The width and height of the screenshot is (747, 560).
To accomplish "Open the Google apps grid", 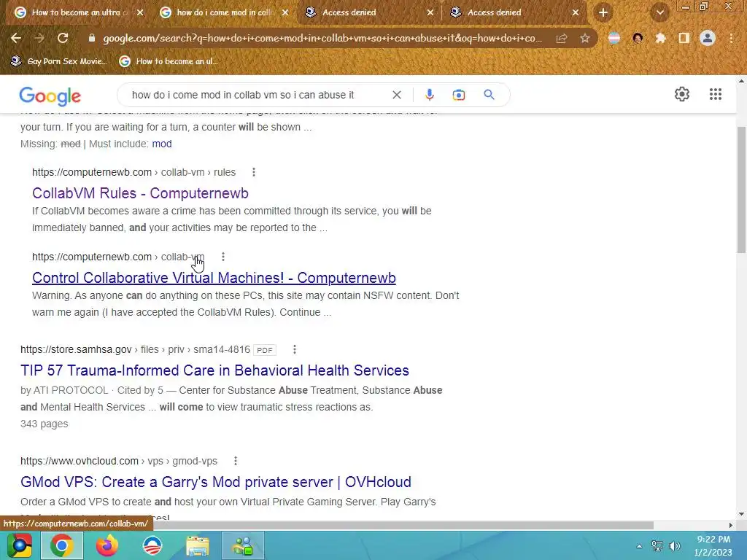I will pos(715,94).
